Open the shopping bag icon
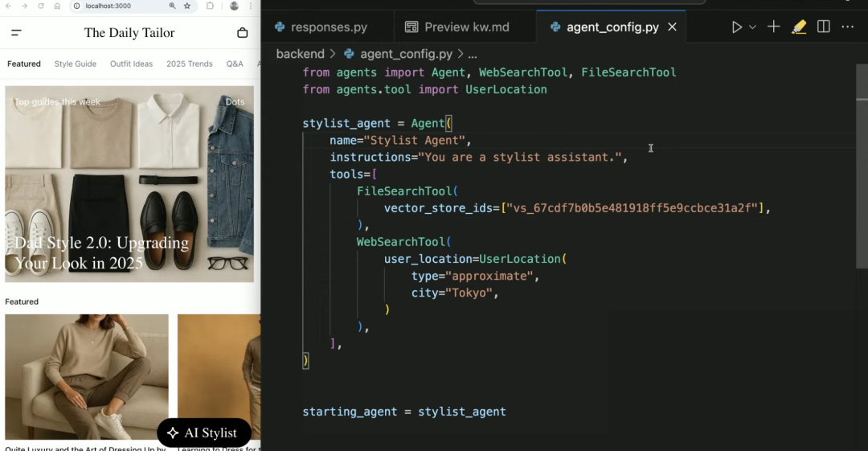This screenshot has height=451, width=868. tap(243, 33)
